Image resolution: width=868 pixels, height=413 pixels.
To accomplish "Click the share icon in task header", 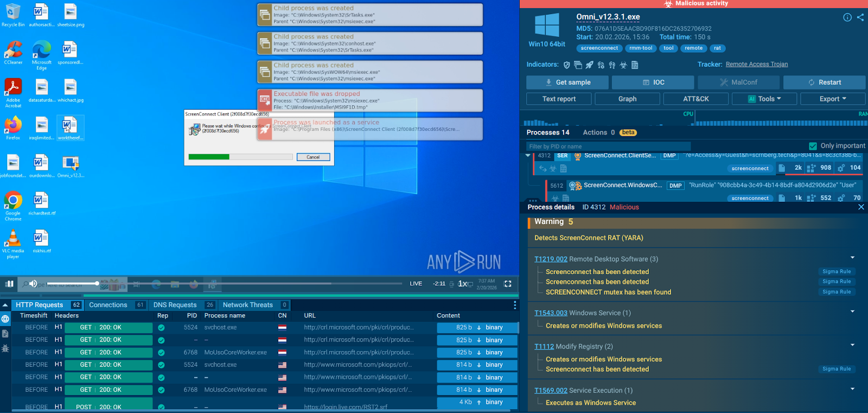I will click(x=860, y=17).
